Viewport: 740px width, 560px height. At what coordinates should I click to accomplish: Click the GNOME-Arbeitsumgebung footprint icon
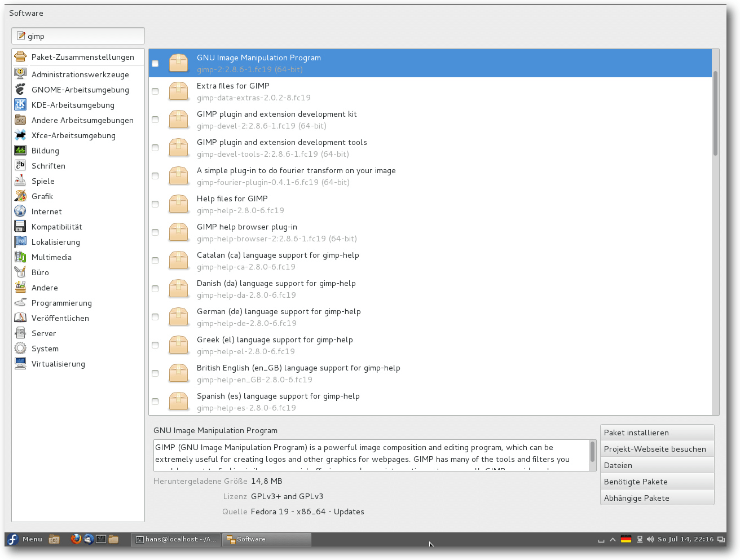pos(20,89)
